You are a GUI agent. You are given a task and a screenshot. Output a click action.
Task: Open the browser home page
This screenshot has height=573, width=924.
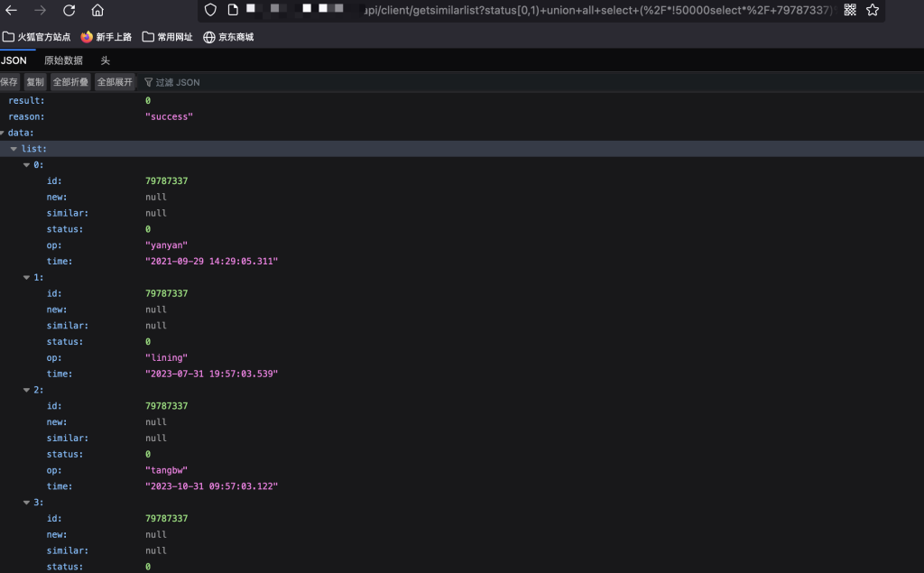click(x=97, y=10)
